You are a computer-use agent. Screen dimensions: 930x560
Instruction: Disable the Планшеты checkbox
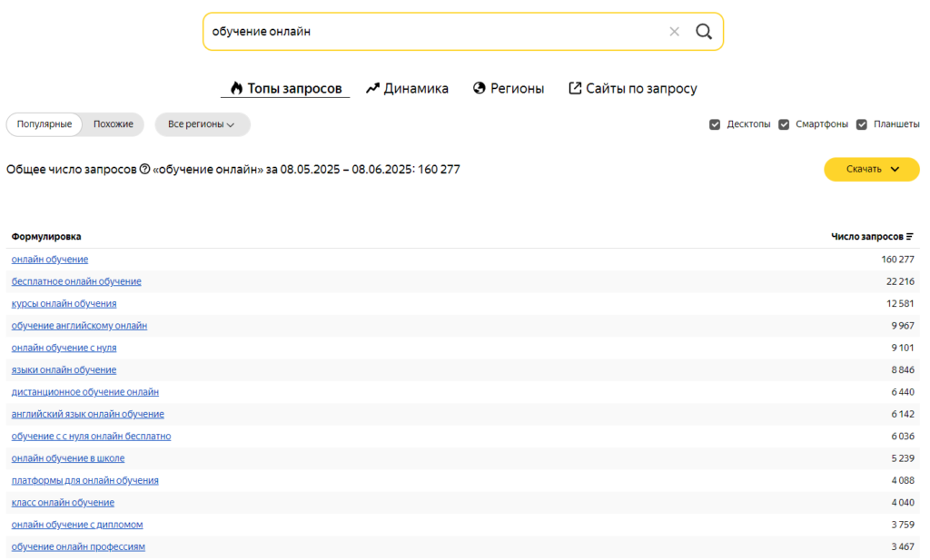point(862,124)
